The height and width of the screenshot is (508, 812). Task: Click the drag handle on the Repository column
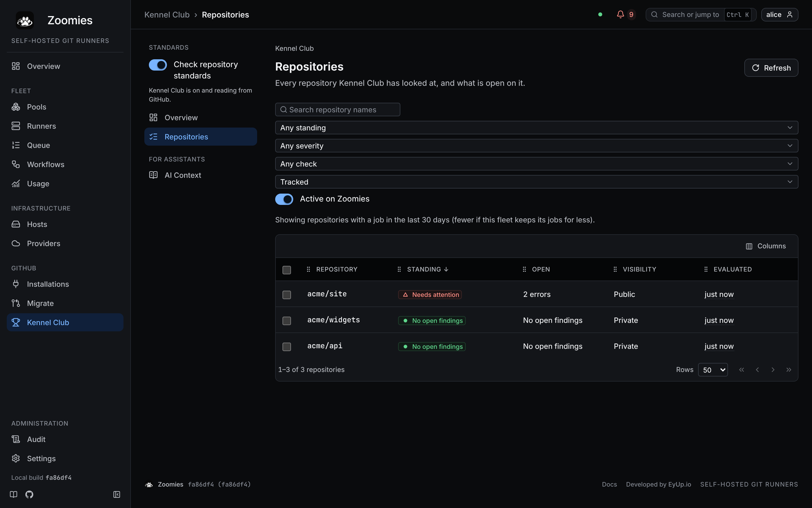coord(308,269)
